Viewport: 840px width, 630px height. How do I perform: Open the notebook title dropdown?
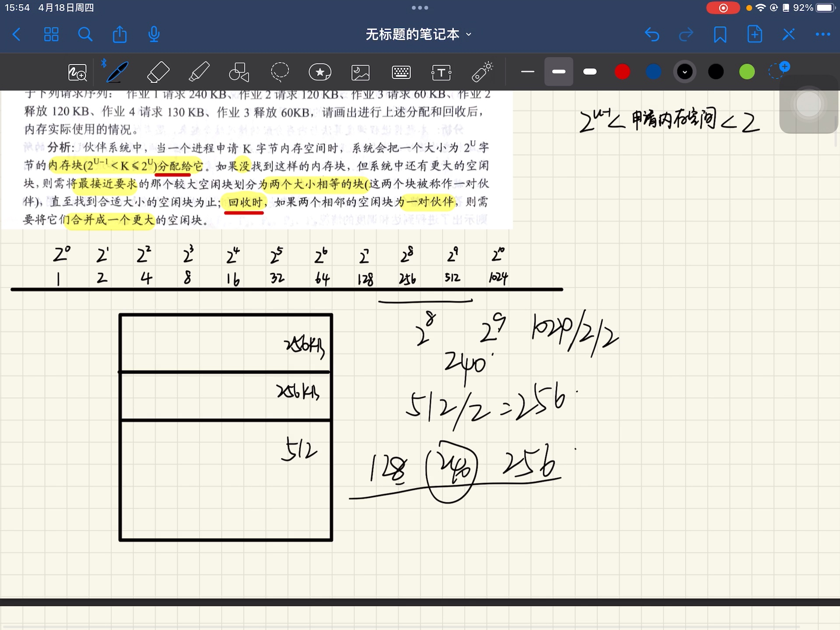point(419,34)
